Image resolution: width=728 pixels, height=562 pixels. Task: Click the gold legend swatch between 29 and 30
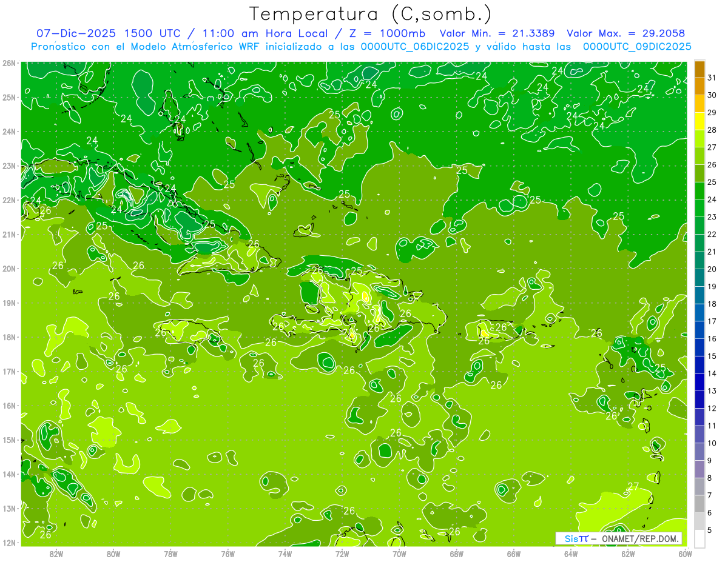click(699, 104)
